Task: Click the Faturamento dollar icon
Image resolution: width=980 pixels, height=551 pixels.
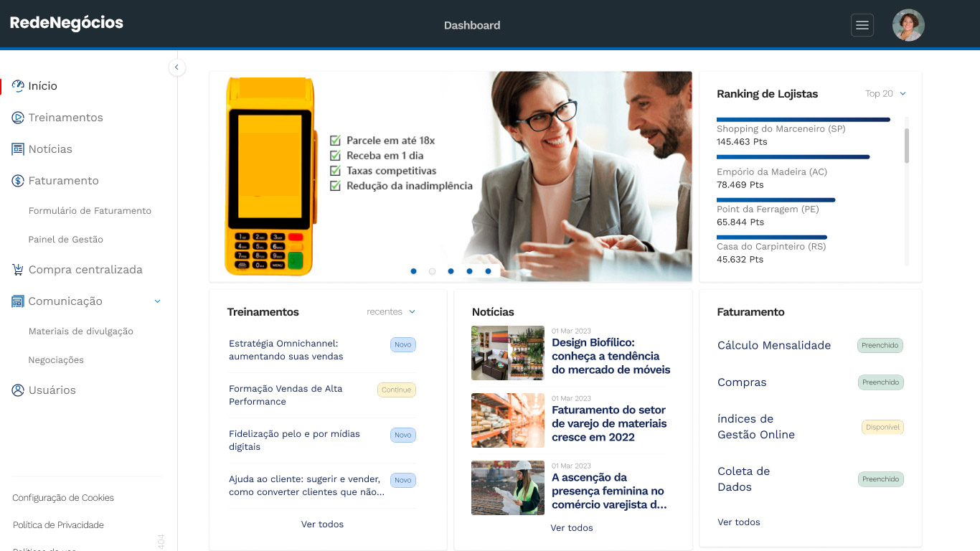Action: pyautogui.click(x=18, y=181)
